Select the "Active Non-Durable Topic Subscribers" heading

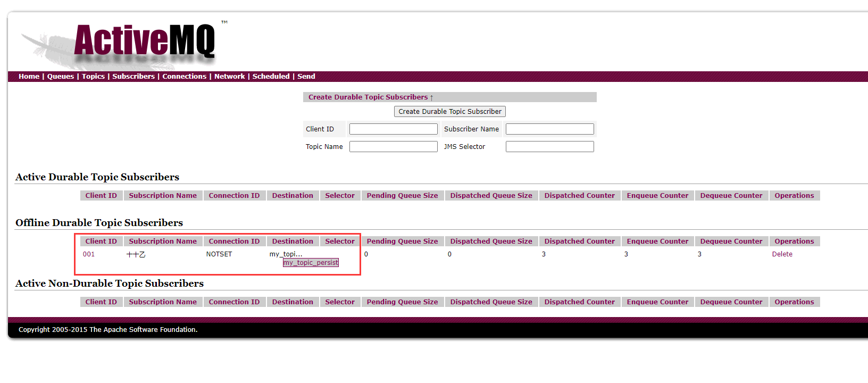point(110,284)
